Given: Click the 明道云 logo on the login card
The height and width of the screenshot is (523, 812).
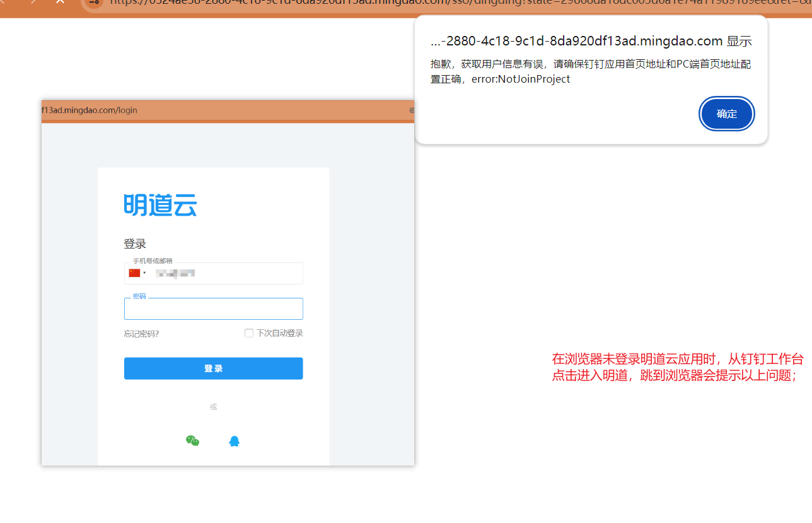Looking at the screenshot, I should [160, 205].
